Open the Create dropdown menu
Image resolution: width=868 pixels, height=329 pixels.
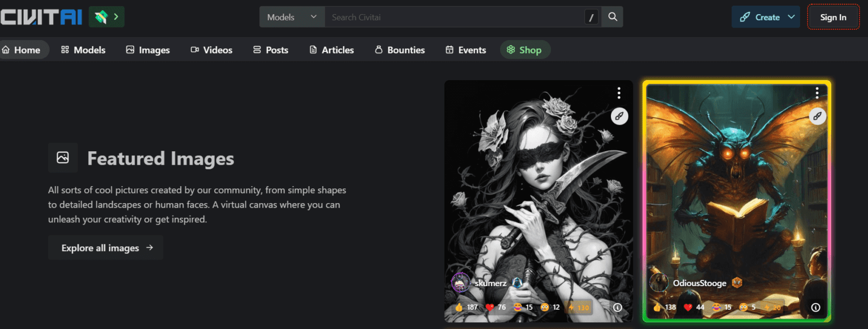click(x=767, y=17)
